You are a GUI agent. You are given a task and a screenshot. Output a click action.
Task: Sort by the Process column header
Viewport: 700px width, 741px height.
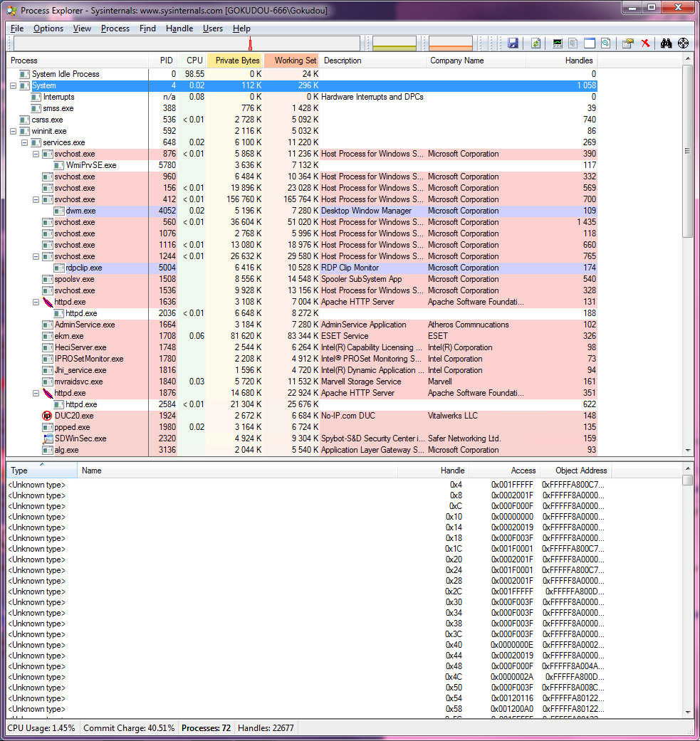(x=78, y=61)
